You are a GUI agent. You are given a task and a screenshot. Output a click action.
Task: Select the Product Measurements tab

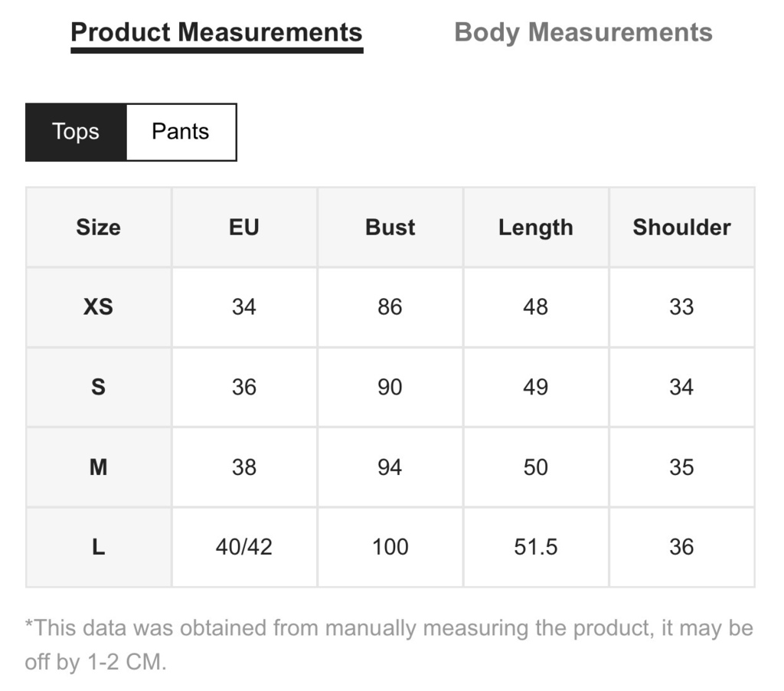(217, 34)
